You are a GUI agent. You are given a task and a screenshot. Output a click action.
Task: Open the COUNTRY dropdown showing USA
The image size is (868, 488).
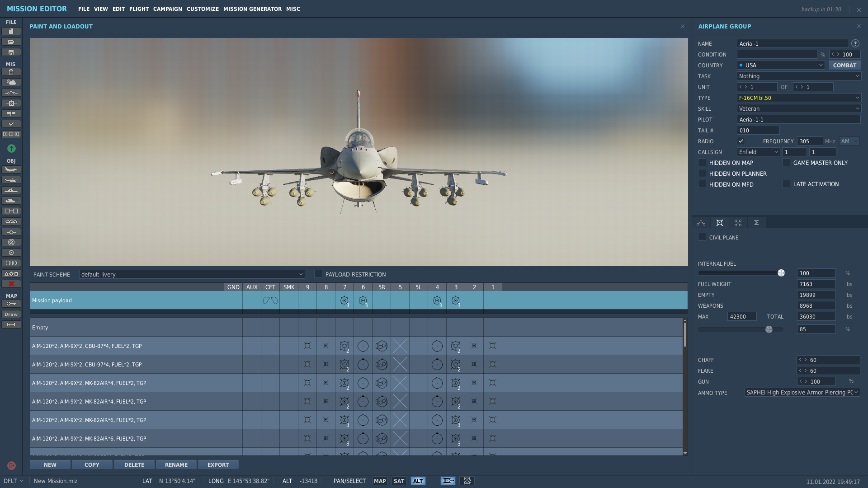coord(781,65)
